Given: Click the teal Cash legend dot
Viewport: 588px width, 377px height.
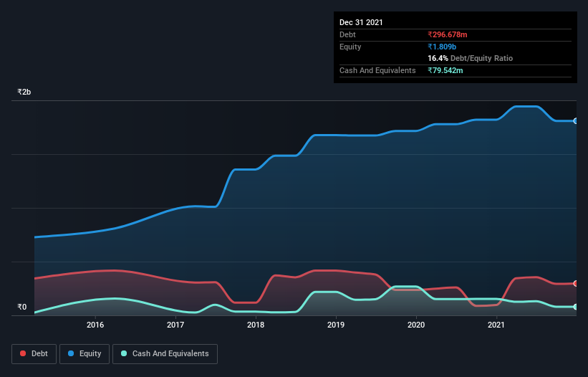Looking at the screenshot, I should [x=124, y=353].
